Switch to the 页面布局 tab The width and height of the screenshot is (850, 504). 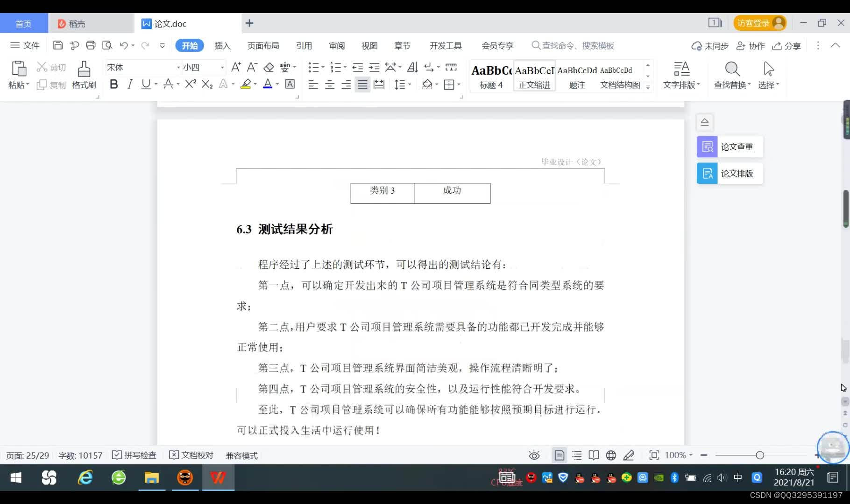(x=263, y=46)
